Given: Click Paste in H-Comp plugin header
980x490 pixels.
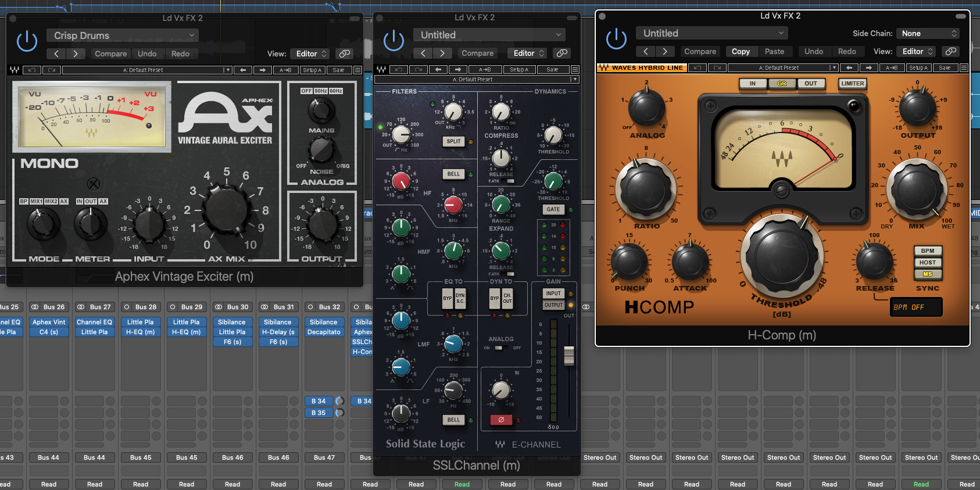Looking at the screenshot, I should point(774,51).
